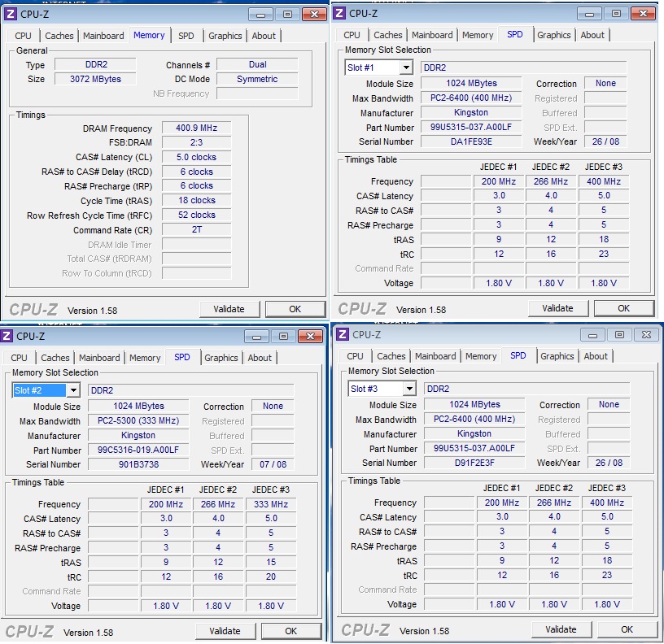Click the 52 clocks tRFC value
Image resolution: width=664 pixels, height=644 pixels.
pos(196,215)
